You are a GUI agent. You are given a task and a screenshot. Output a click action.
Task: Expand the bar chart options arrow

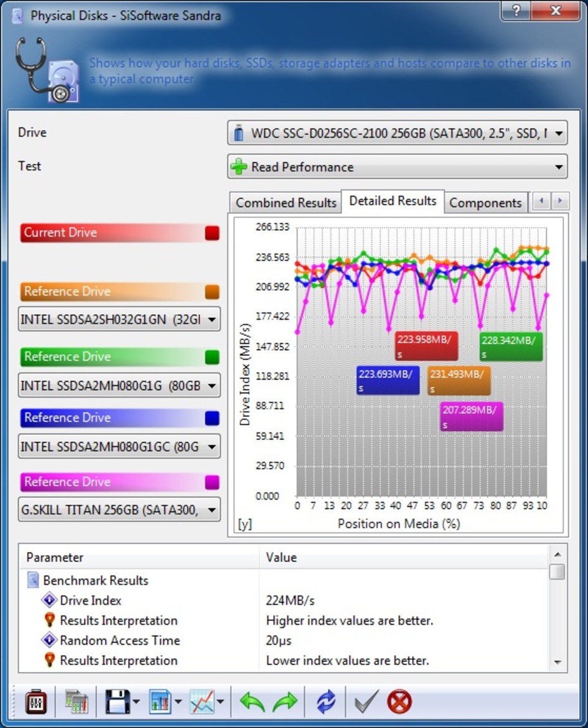pos(179,702)
